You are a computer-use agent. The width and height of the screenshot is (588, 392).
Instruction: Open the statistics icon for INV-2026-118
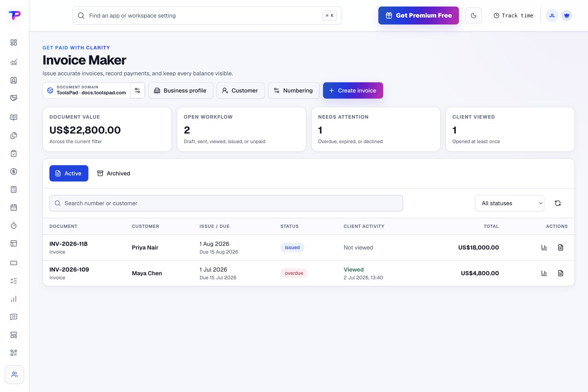544,247
